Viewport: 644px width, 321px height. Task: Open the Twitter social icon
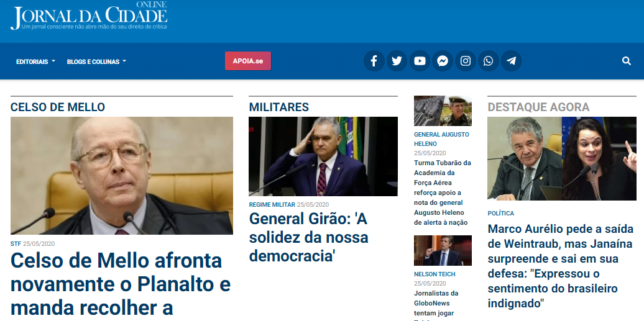pyautogui.click(x=397, y=61)
